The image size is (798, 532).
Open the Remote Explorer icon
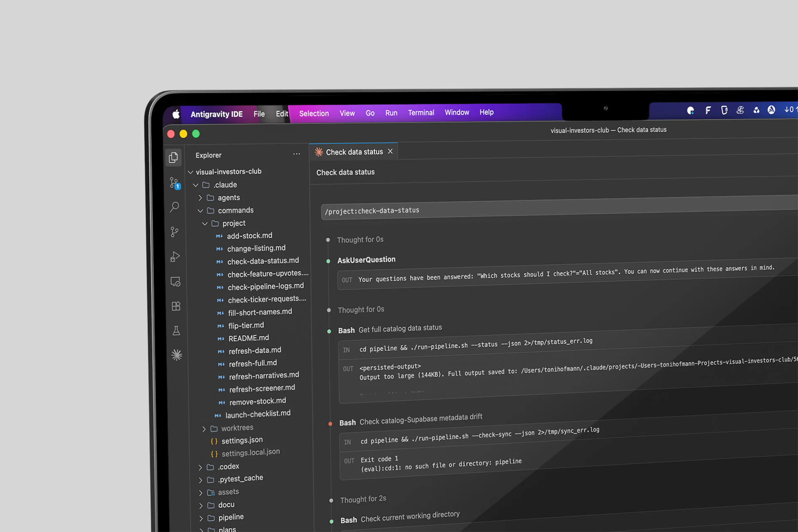(x=175, y=282)
